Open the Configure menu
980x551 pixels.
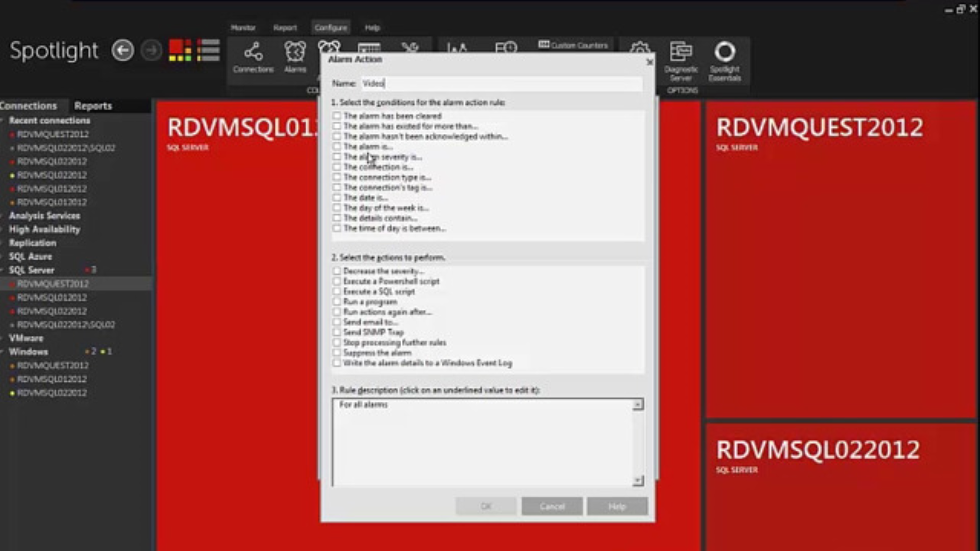(331, 28)
